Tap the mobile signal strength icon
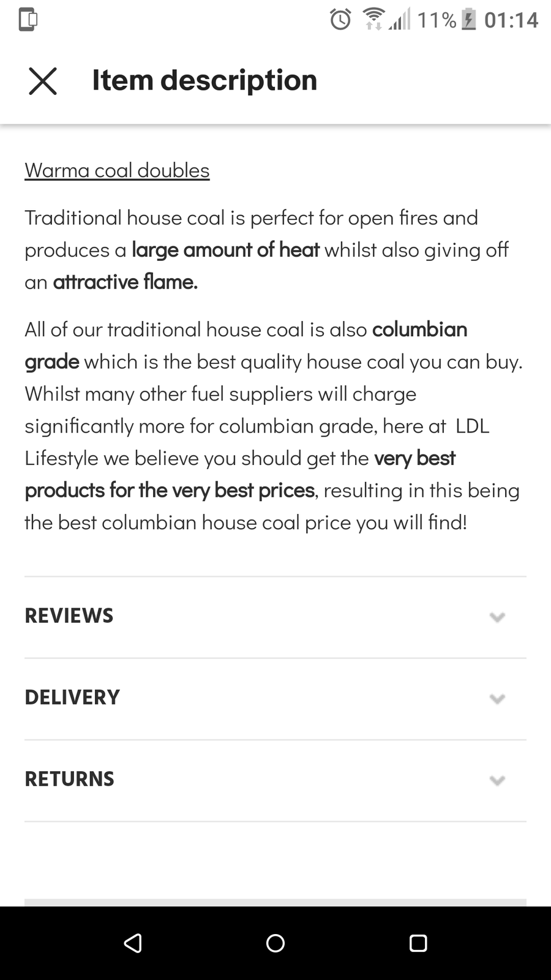Viewport: 551px width, 980px height. [399, 21]
